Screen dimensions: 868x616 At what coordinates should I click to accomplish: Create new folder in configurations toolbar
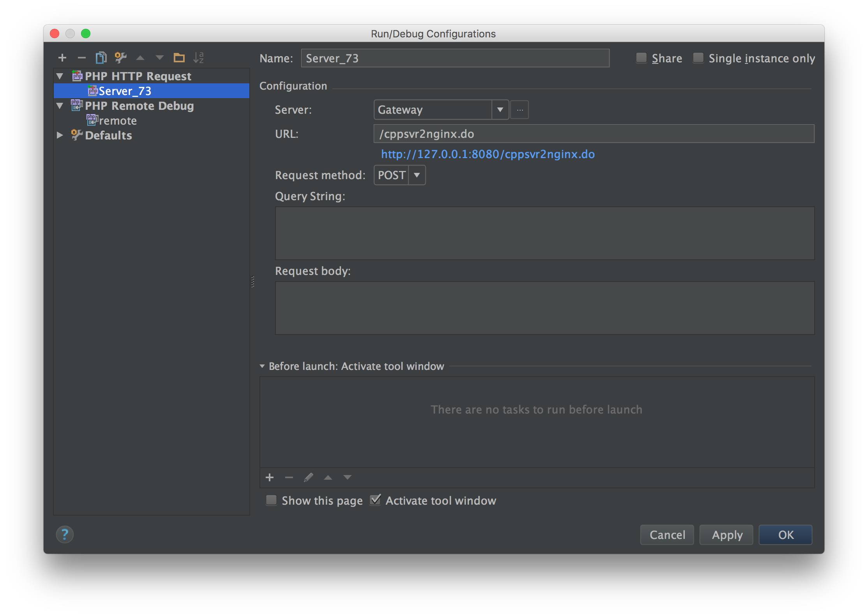click(179, 58)
